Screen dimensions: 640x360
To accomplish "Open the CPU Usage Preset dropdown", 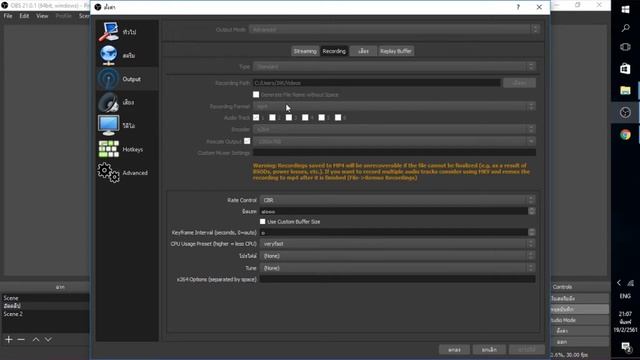I will 398,244.
